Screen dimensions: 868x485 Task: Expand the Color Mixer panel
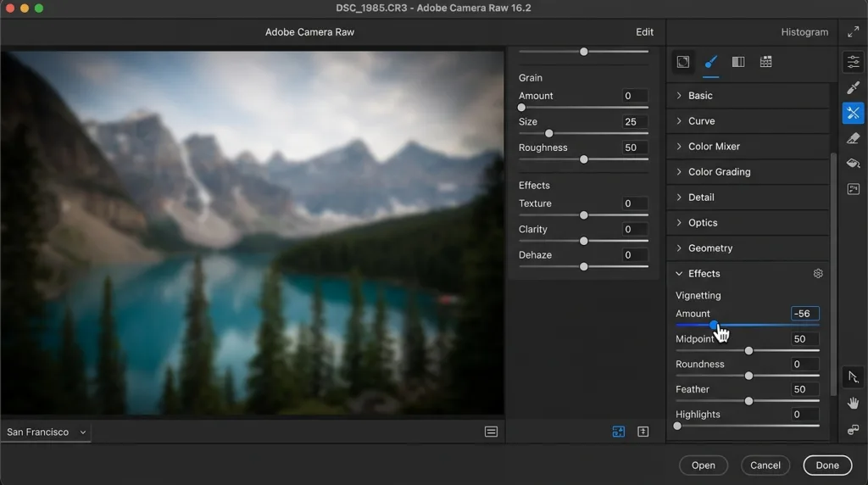pyautogui.click(x=748, y=147)
